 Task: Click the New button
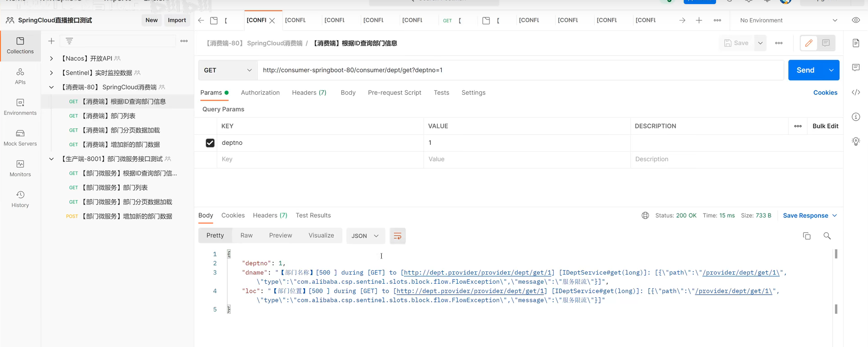point(151,20)
